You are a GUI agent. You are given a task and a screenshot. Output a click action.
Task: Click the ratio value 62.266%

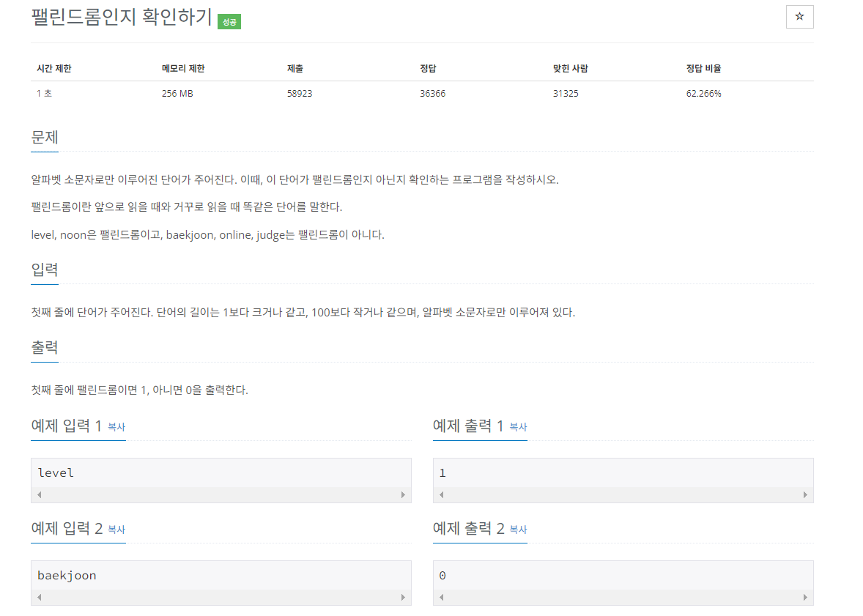703,94
